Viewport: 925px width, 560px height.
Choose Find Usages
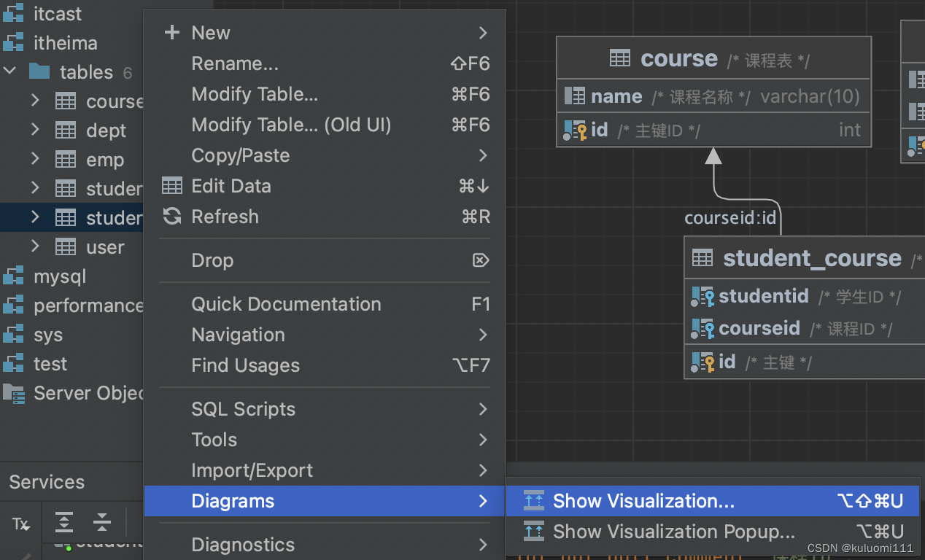[x=325, y=365]
